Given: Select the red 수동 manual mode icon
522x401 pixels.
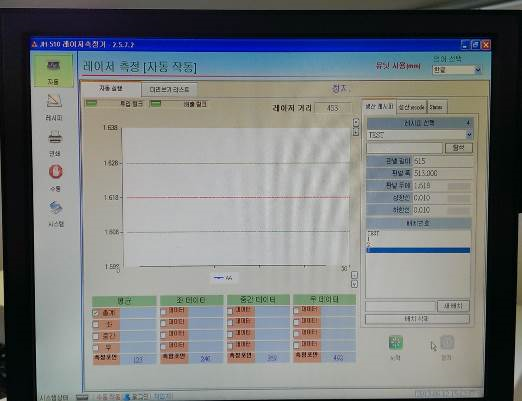Looking at the screenshot, I should 55,177.
